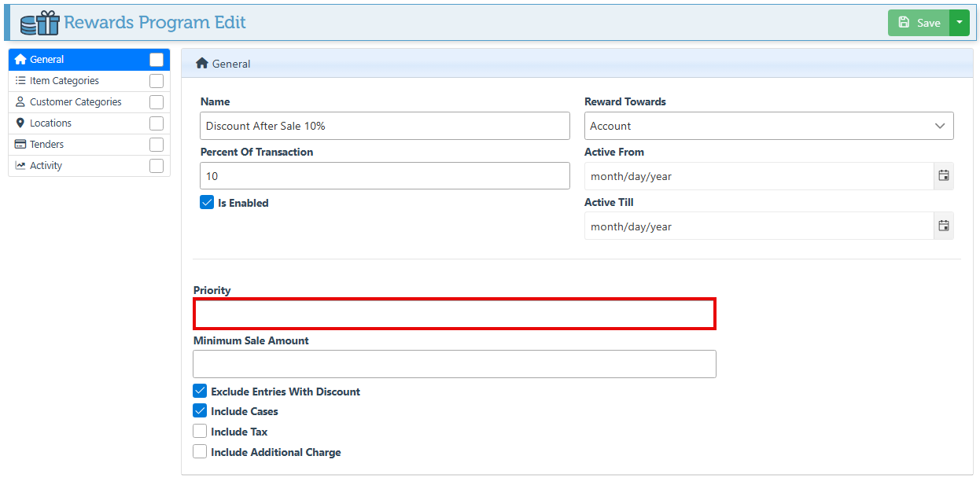Open the Customer Categories tab
980x478 pixels.
pos(76,102)
